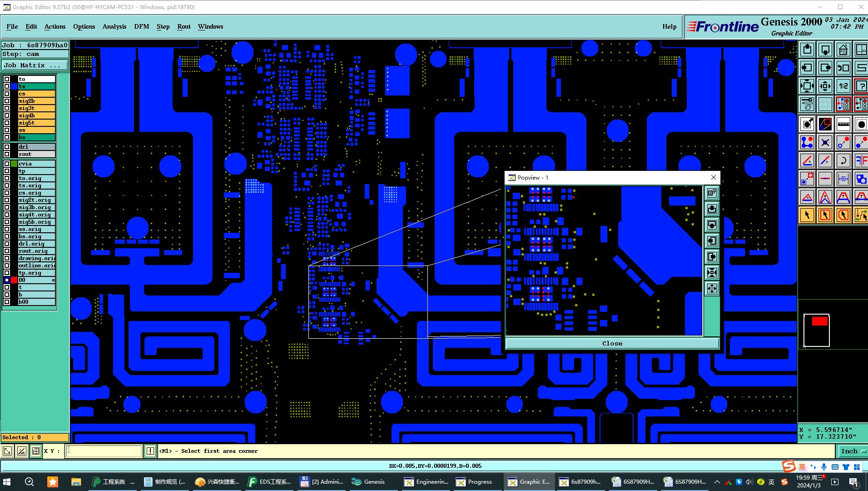Toggle checkbox for the 'bs.orig' layer
Screen dimensions: 868x491
tap(7, 236)
